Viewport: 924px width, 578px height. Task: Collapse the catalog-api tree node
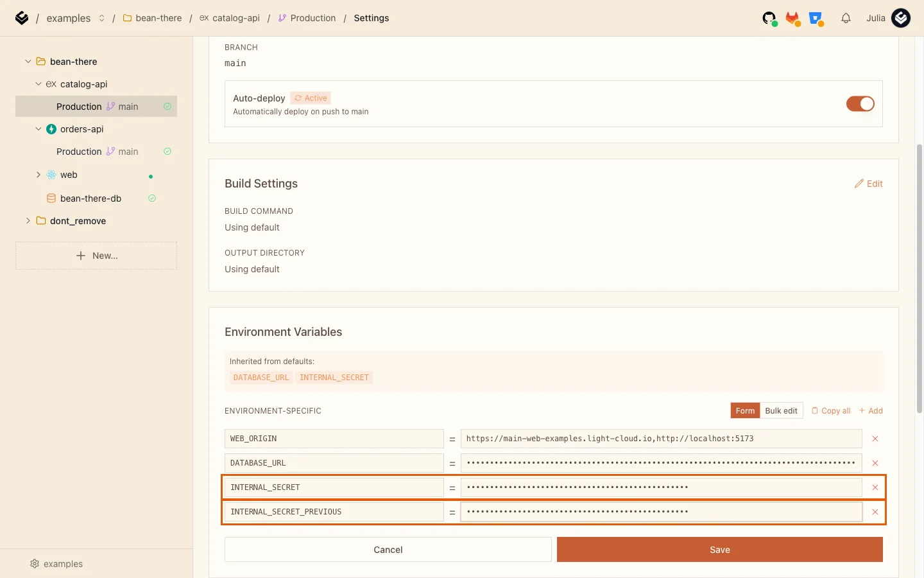pyautogui.click(x=38, y=84)
